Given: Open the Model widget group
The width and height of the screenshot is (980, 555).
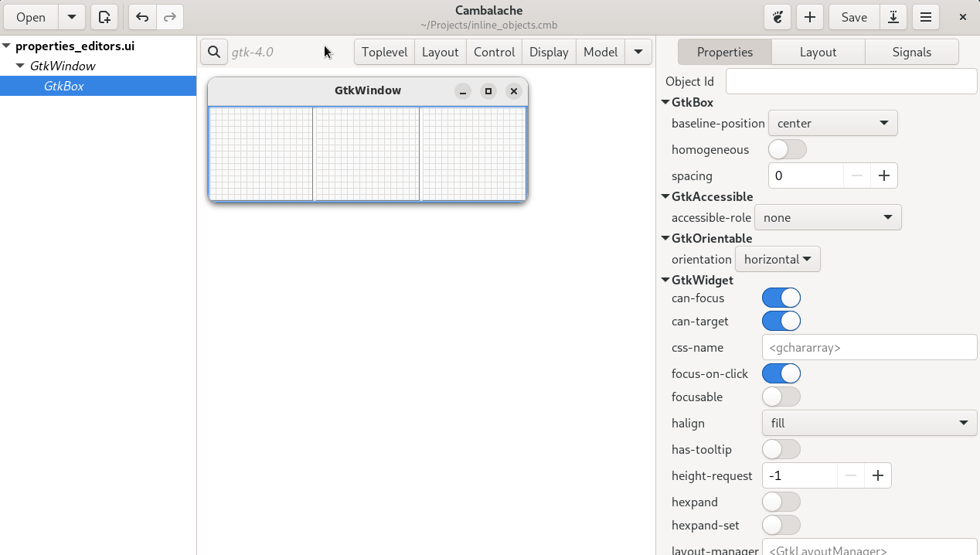Looking at the screenshot, I should pos(601,52).
